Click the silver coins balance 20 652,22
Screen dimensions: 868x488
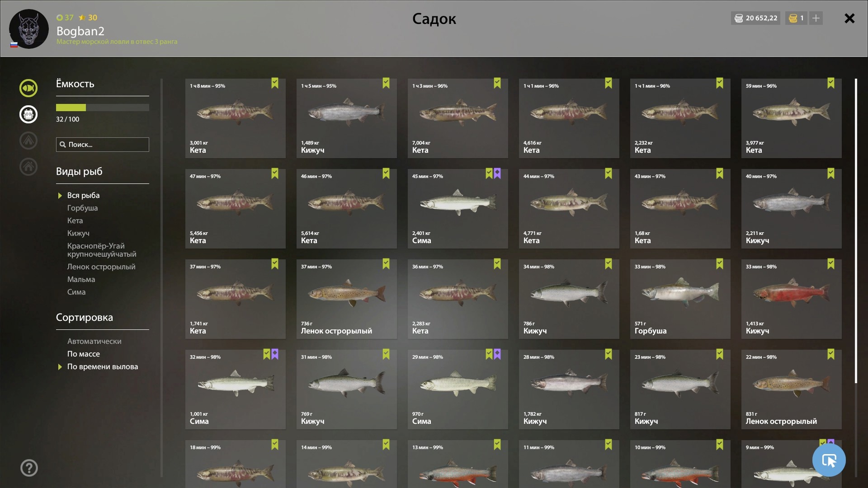[x=756, y=18]
